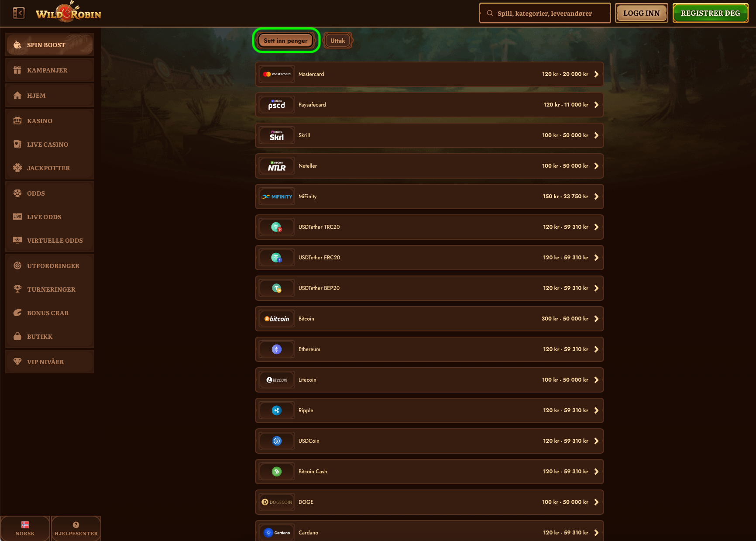Go to Hjem house icon
756x541 pixels.
17,95
